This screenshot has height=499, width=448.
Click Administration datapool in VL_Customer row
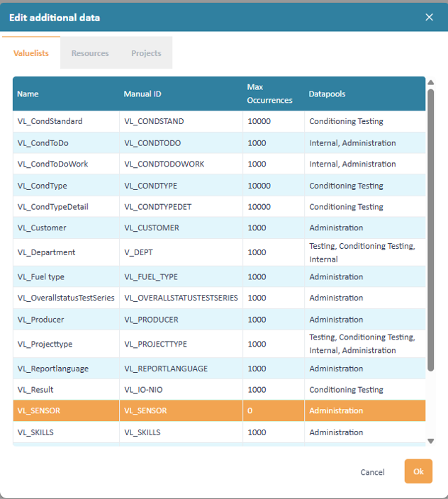(336, 228)
